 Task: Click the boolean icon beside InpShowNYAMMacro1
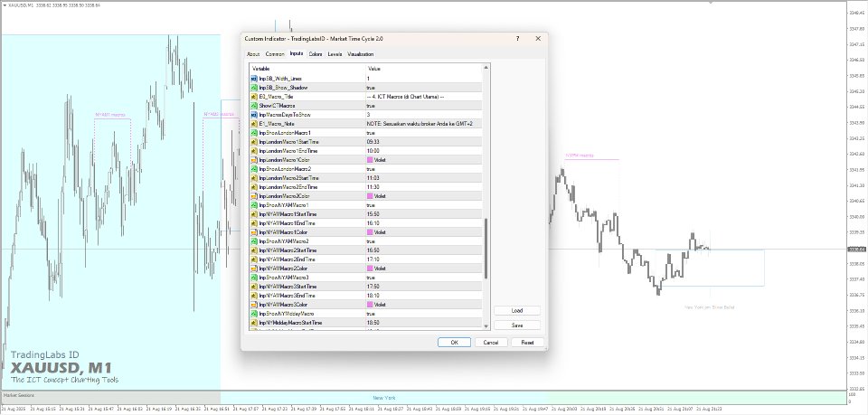(254, 205)
